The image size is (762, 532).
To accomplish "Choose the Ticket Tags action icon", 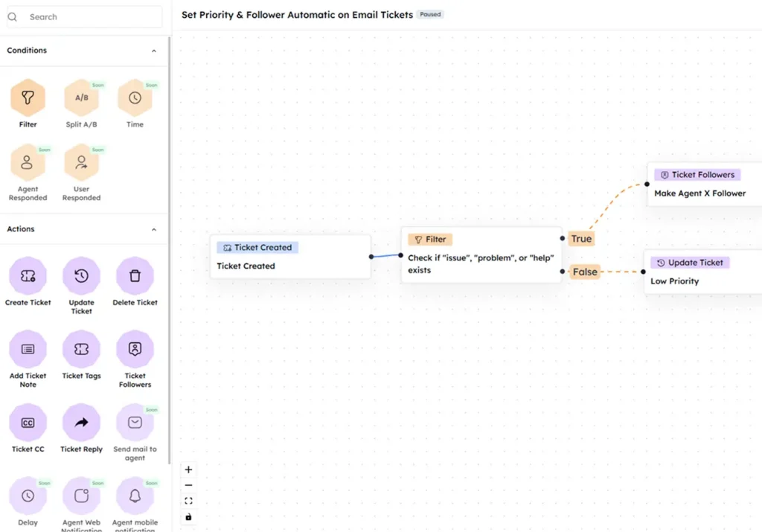I will 81,349.
